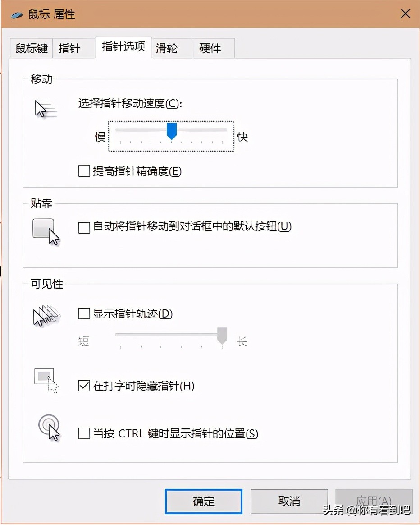
Task: Open the 硬件 tab
Action: [x=210, y=48]
